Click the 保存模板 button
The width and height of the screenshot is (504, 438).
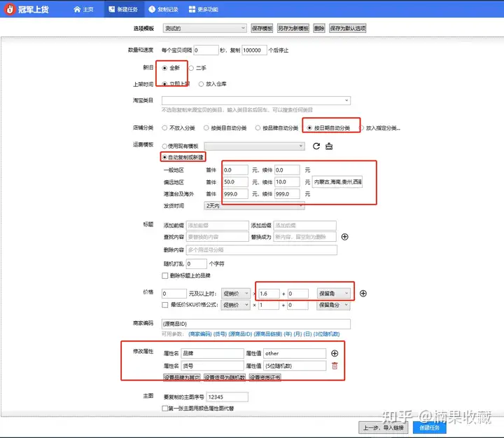[262, 28]
